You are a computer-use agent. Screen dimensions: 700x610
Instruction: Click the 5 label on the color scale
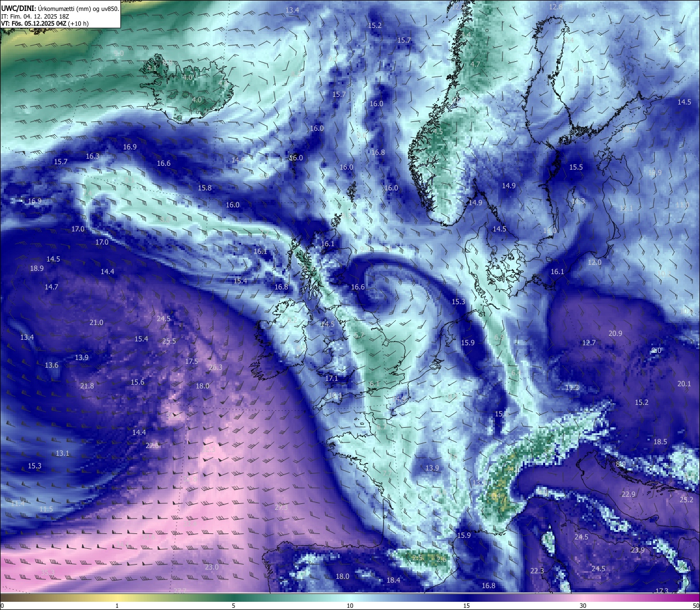[x=234, y=606]
